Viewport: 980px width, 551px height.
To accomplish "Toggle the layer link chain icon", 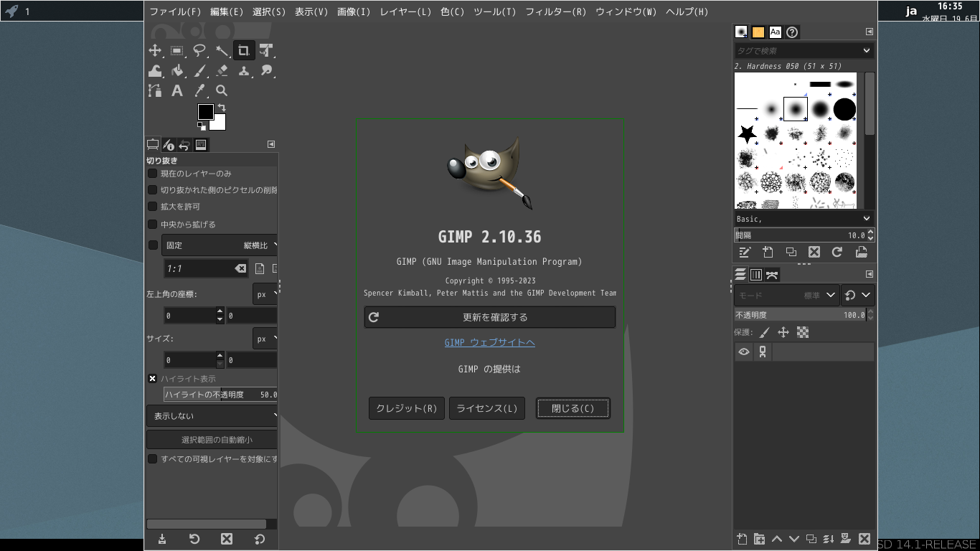I will point(763,352).
